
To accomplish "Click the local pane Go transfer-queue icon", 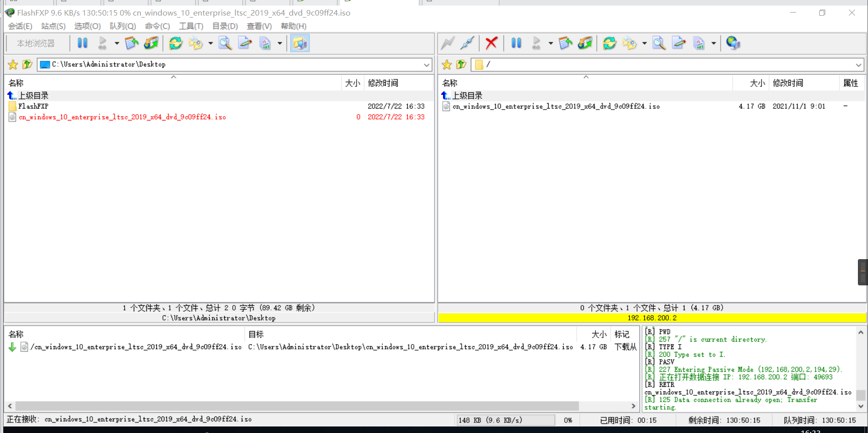I will (x=103, y=43).
